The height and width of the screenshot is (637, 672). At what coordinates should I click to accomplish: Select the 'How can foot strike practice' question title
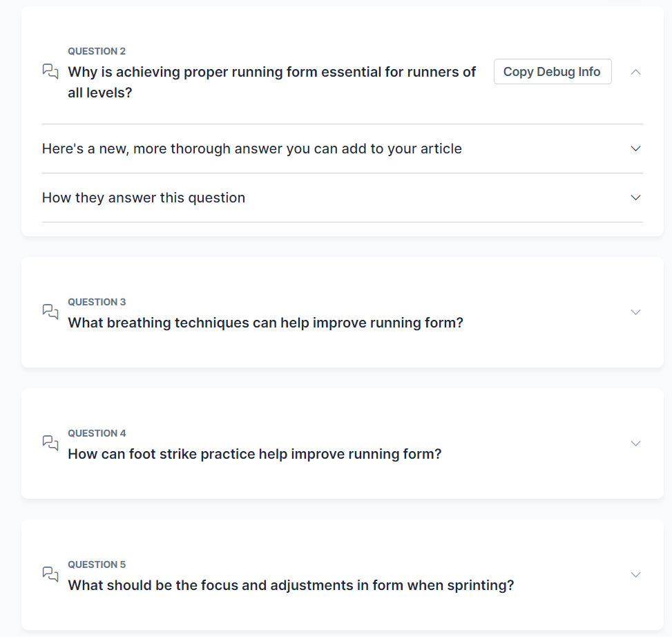(254, 454)
